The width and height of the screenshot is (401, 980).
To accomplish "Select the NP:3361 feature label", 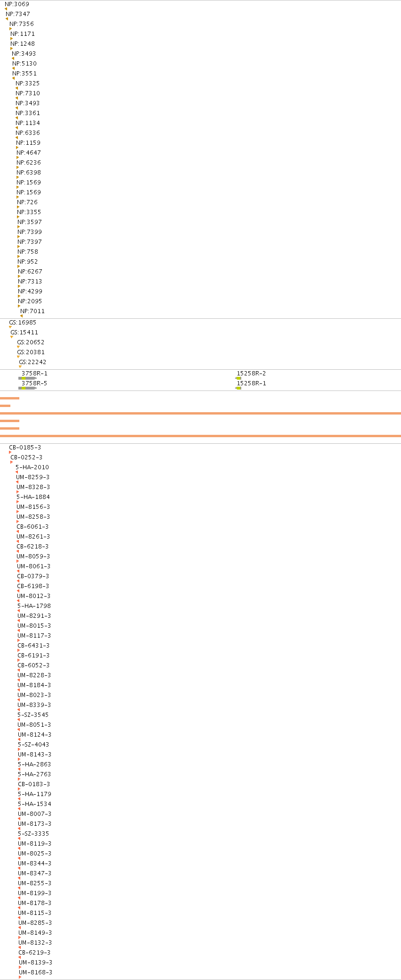I will 28,113.
